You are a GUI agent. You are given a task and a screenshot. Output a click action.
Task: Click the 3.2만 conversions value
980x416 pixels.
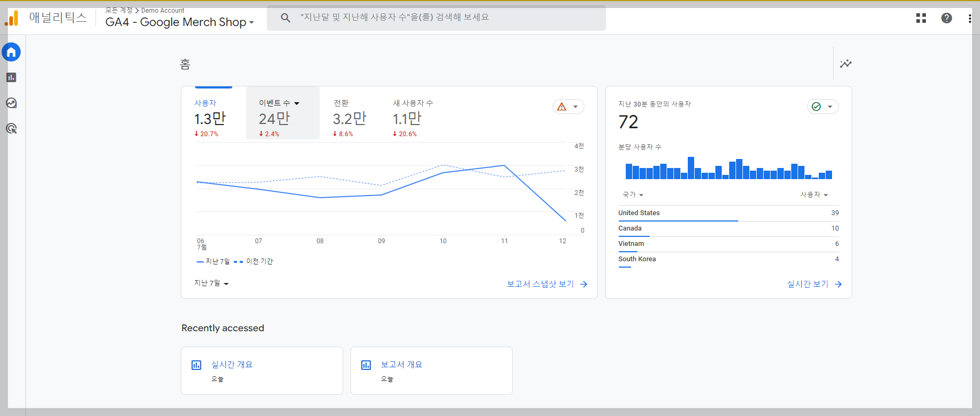click(x=349, y=119)
